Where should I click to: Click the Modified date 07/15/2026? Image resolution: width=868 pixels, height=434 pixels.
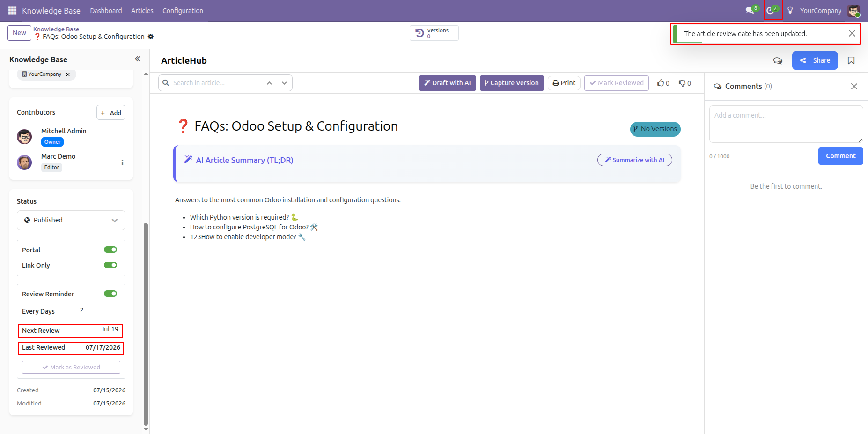pyautogui.click(x=109, y=403)
